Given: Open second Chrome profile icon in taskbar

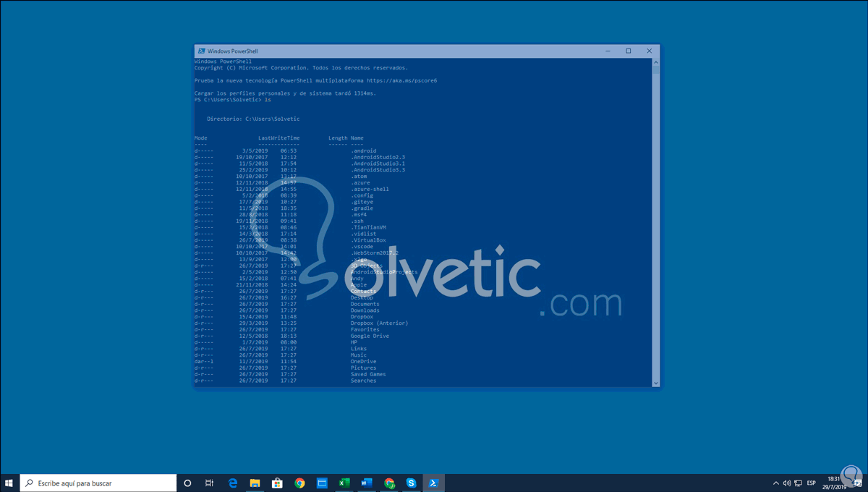Looking at the screenshot, I should [x=389, y=483].
